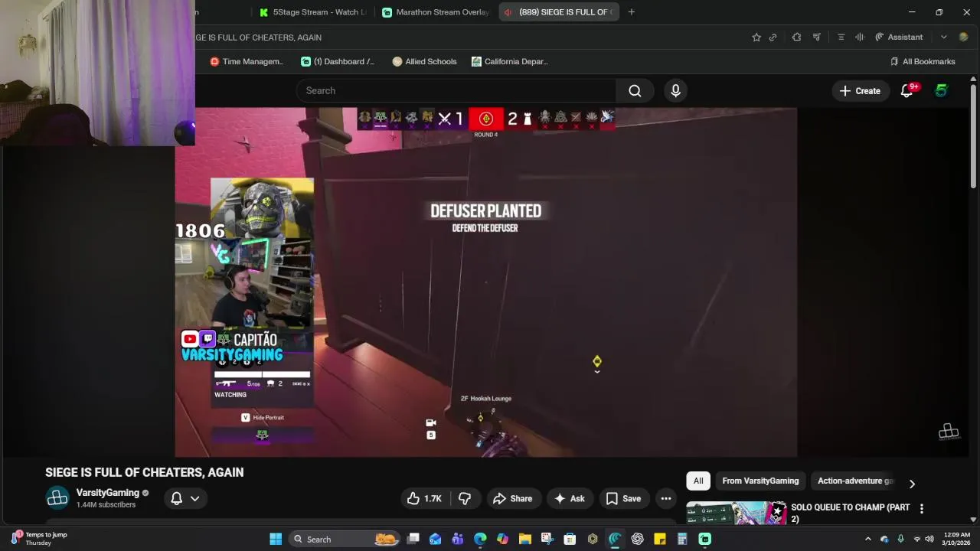The height and width of the screenshot is (551, 980).
Task: Select the SIEGE IS FULL OF tab
Action: point(558,12)
